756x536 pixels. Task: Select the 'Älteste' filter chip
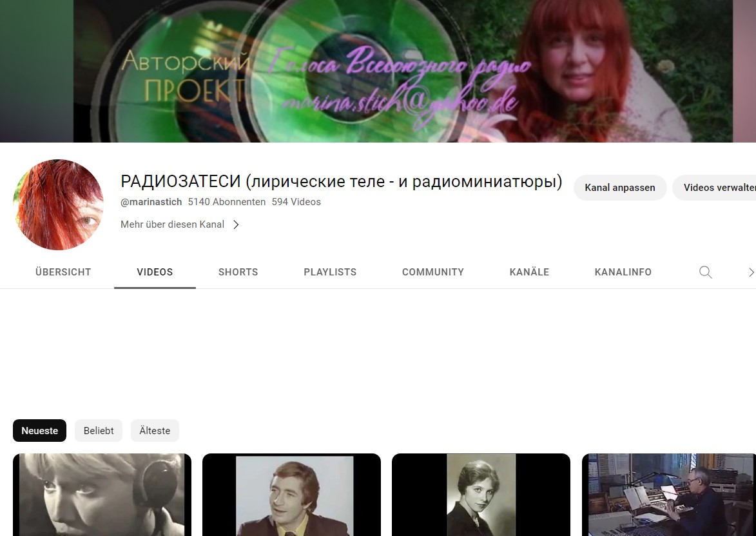[155, 430]
